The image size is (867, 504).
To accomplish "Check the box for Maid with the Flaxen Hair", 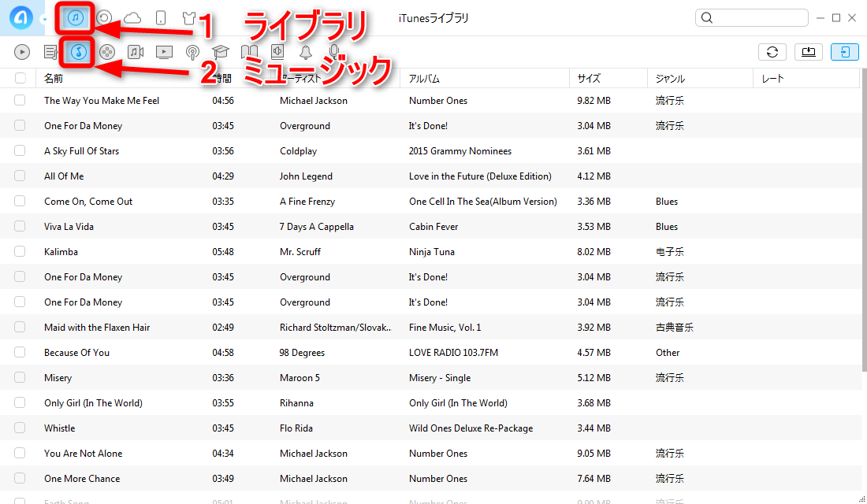I will pos(20,327).
